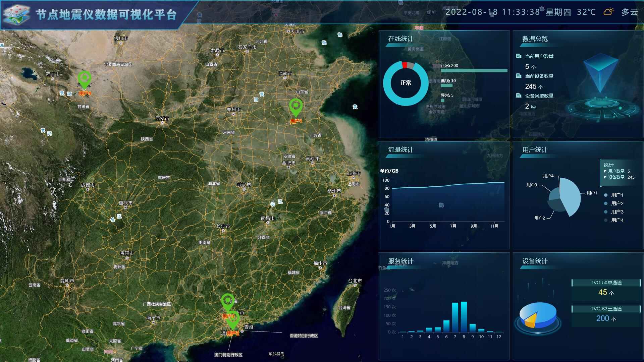
Task: Open the 设备统计 panel title
Action: pyautogui.click(x=535, y=261)
